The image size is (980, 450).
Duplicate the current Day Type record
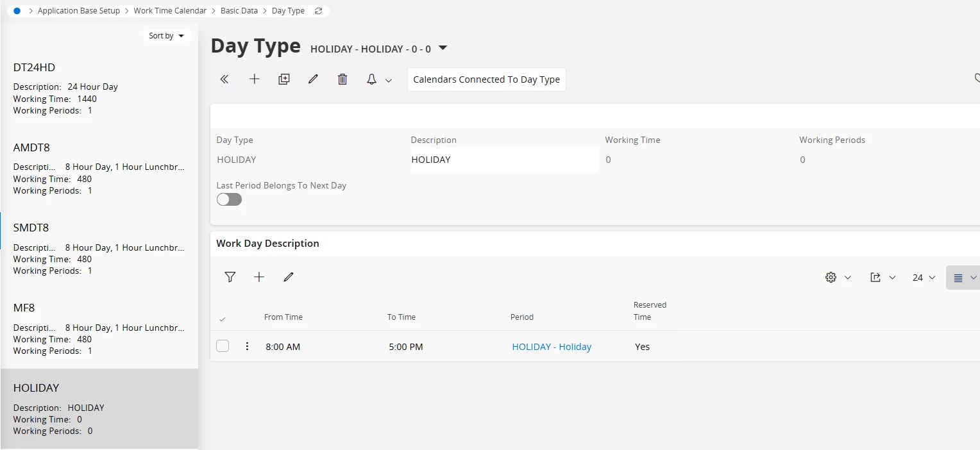tap(284, 79)
